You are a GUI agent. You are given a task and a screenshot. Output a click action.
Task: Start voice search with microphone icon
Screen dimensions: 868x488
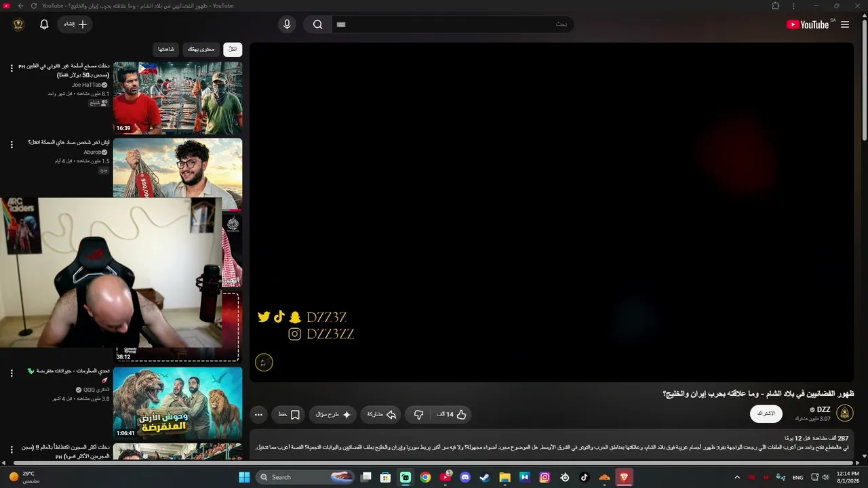pos(287,24)
